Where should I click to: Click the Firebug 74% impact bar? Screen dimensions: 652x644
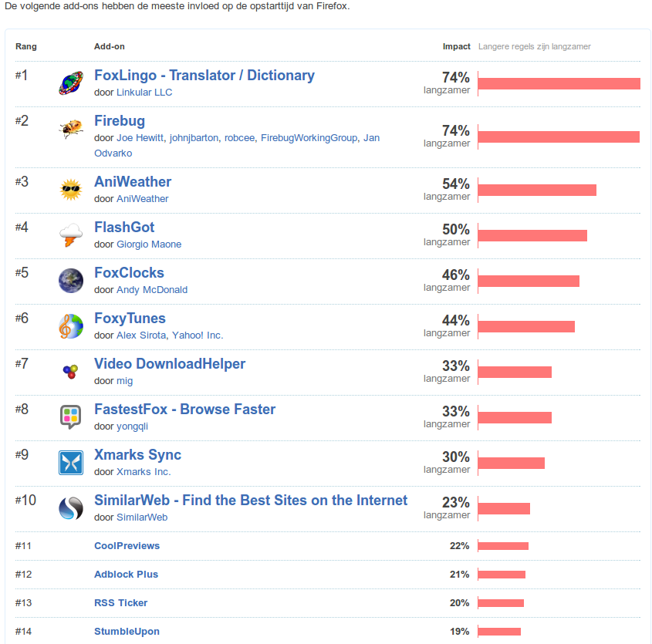(x=559, y=137)
